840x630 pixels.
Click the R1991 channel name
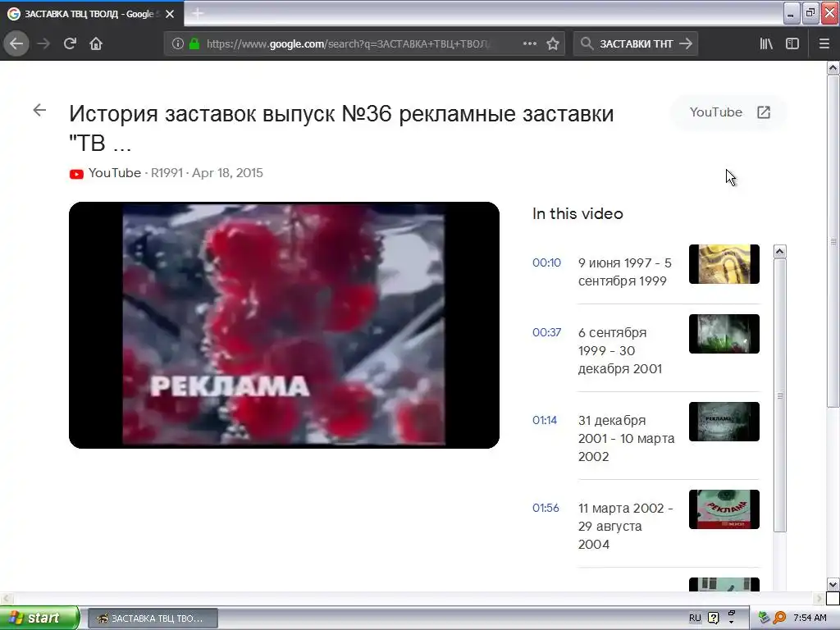[167, 173]
